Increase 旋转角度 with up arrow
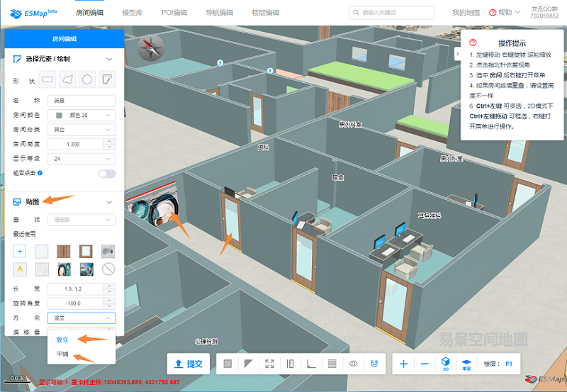 click(109, 301)
